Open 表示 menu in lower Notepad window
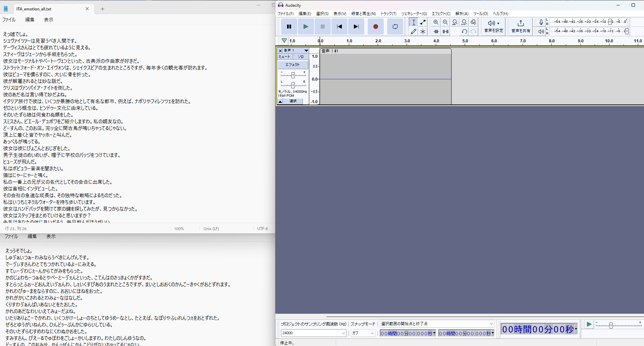This screenshot has height=346, width=644. 51,236
